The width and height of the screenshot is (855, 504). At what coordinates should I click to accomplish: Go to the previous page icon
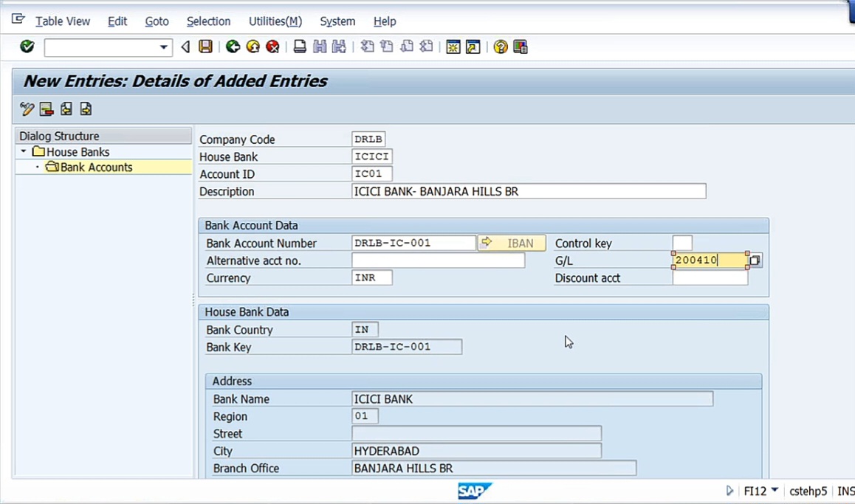pos(387,47)
